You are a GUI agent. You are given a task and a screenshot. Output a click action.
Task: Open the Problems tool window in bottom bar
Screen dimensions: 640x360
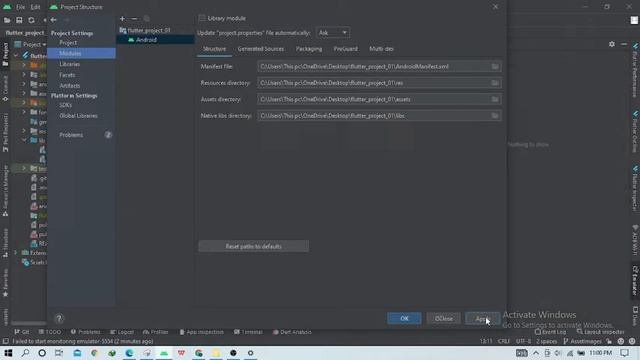click(x=85, y=332)
